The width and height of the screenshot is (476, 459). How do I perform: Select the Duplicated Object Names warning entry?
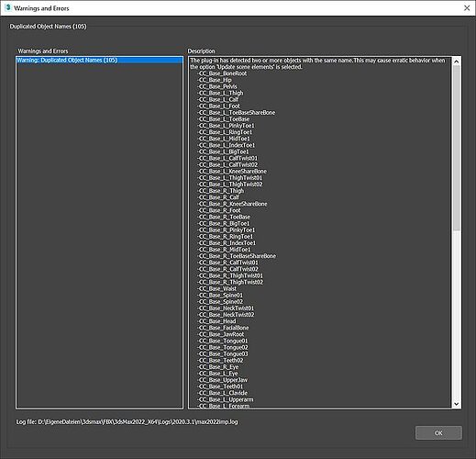pos(100,60)
